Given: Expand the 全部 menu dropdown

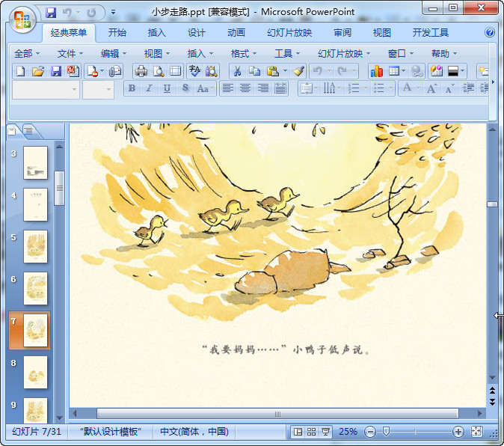Looking at the screenshot, I should pyautogui.click(x=27, y=53).
